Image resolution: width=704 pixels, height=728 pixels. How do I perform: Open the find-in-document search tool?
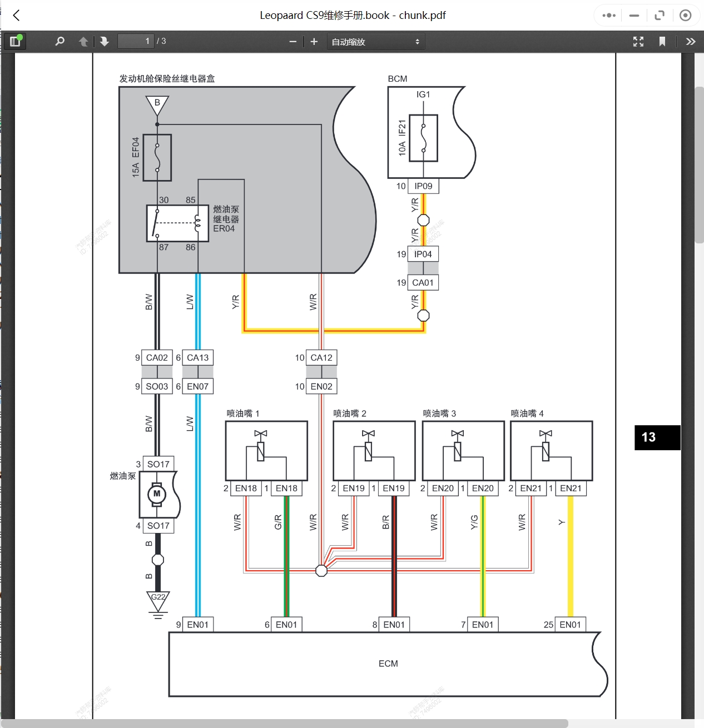(60, 41)
